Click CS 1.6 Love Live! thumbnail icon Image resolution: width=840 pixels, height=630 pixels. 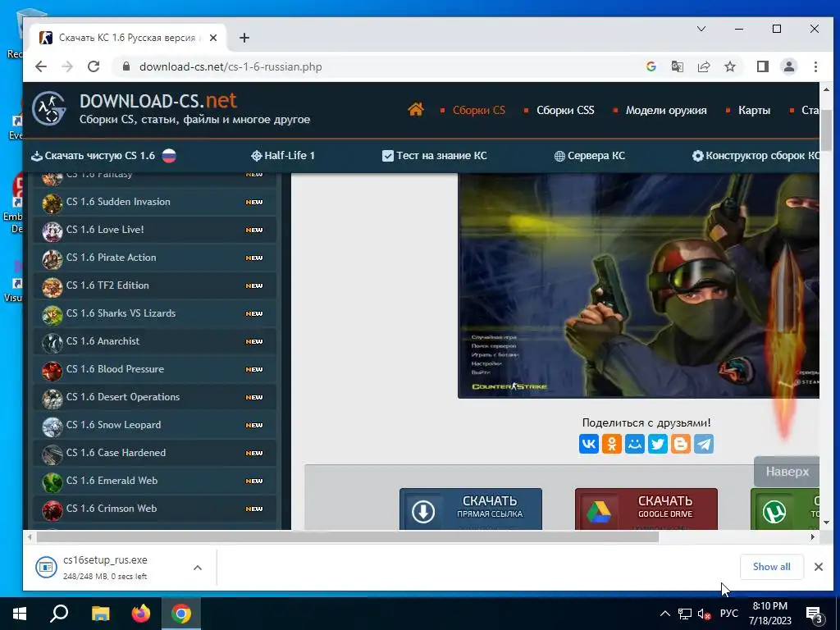[52, 231]
